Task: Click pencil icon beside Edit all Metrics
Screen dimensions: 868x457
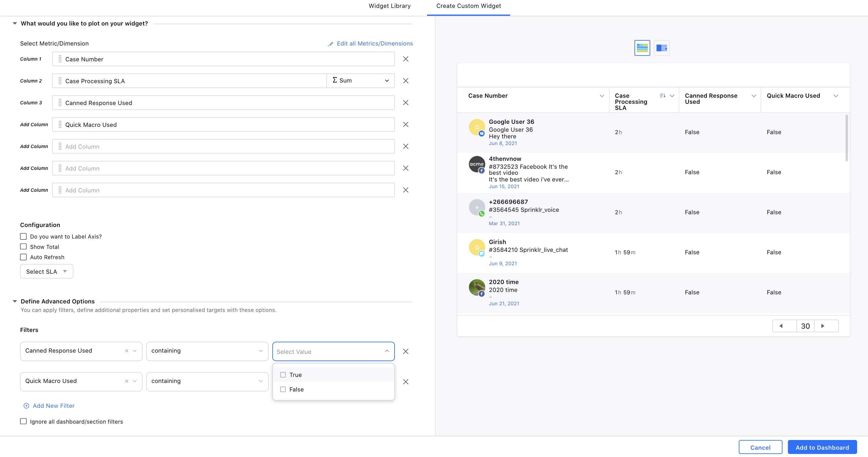Action: tap(331, 44)
